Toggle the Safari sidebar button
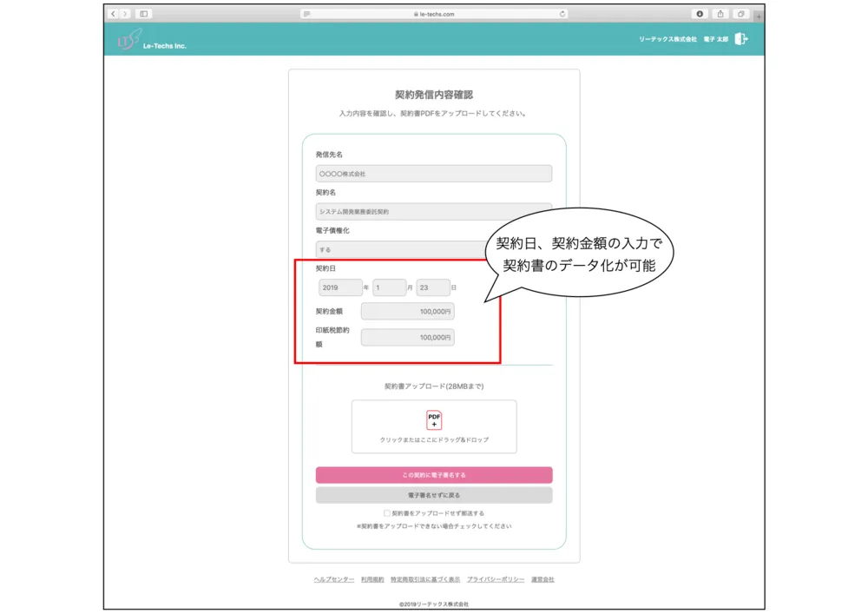Viewport: 868px width, 614px height. coord(144,14)
